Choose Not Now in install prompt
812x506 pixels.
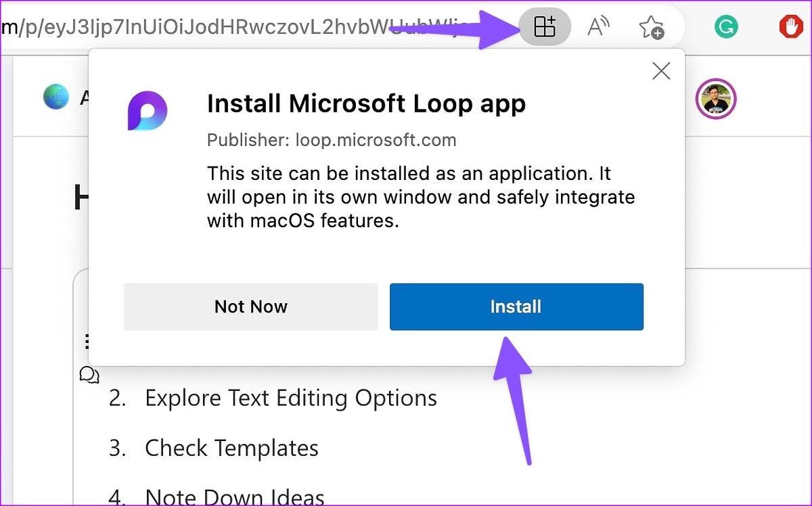point(250,306)
